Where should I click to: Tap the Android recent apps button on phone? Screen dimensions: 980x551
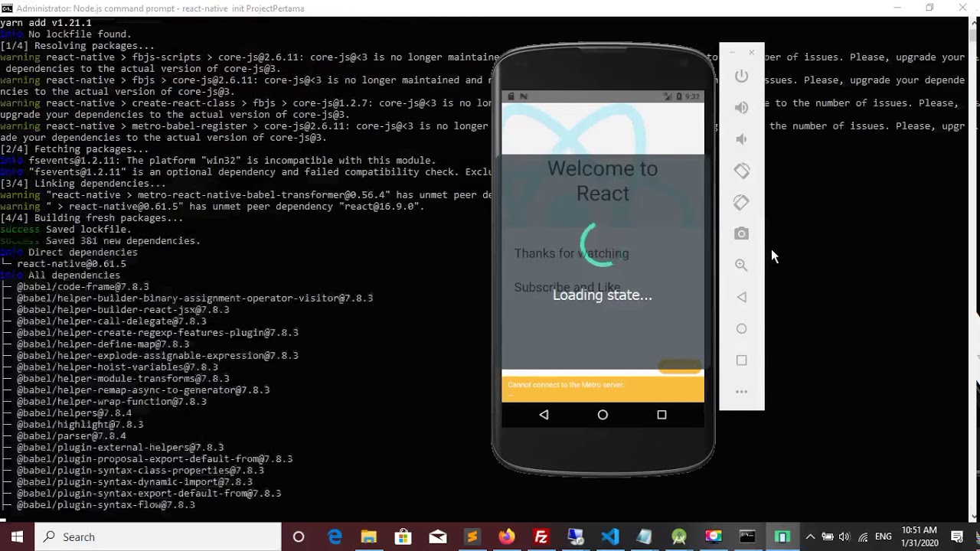(x=661, y=415)
